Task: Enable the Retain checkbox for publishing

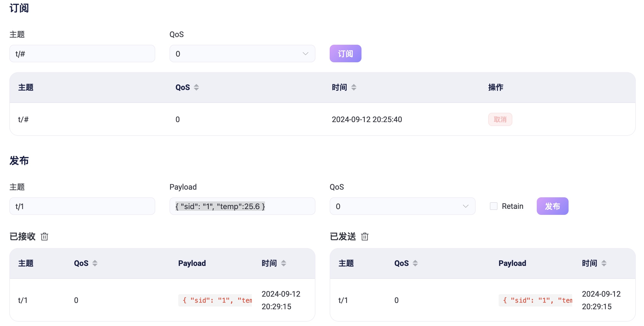Action: pos(494,206)
